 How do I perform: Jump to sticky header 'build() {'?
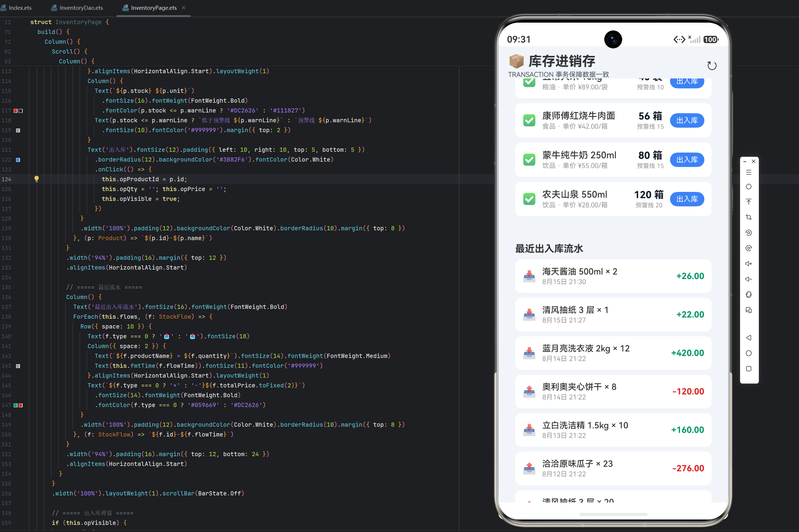click(x=53, y=32)
